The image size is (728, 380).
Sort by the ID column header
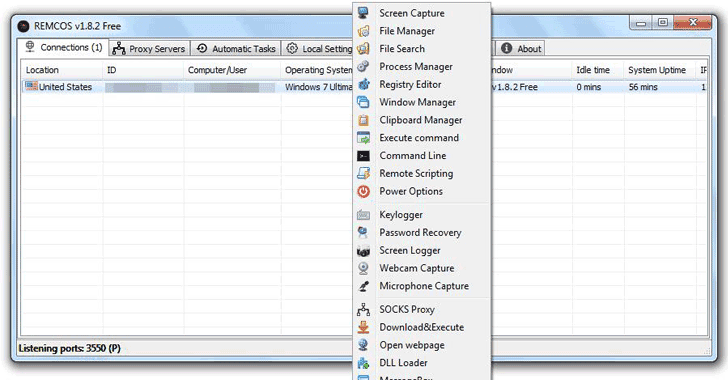pos(143,70)
